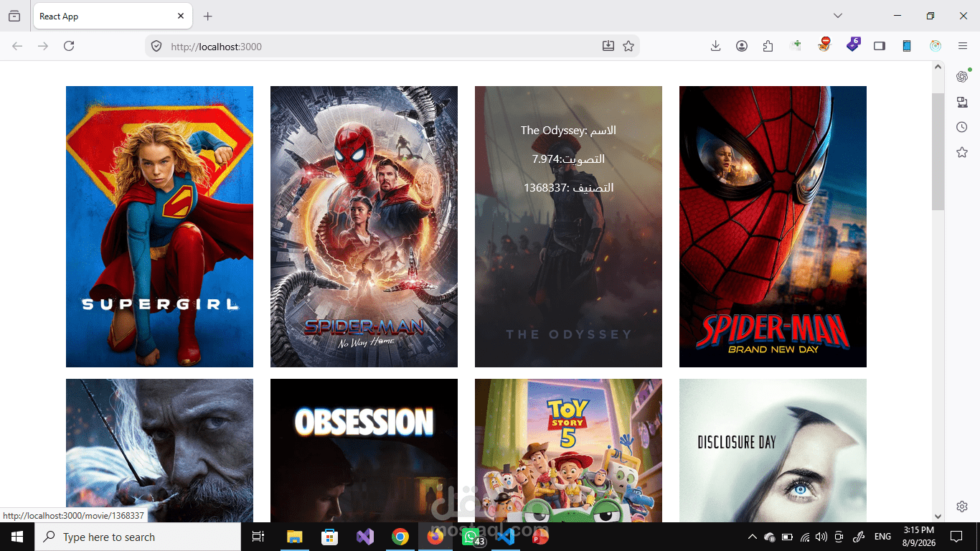Bookmark this page with the star
The image size is (980, 551).
(628, 46)
